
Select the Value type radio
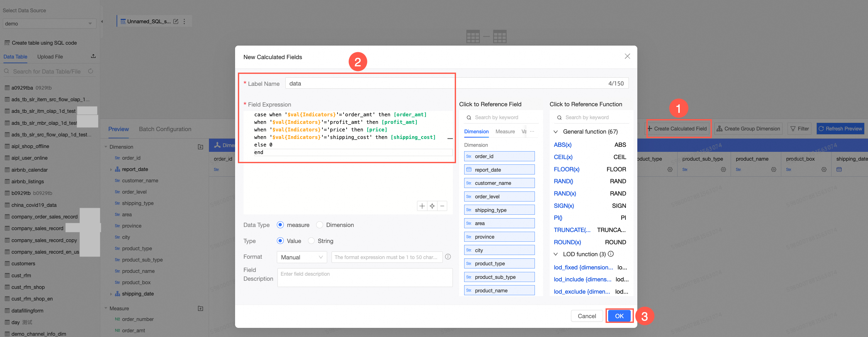[280, 241]
